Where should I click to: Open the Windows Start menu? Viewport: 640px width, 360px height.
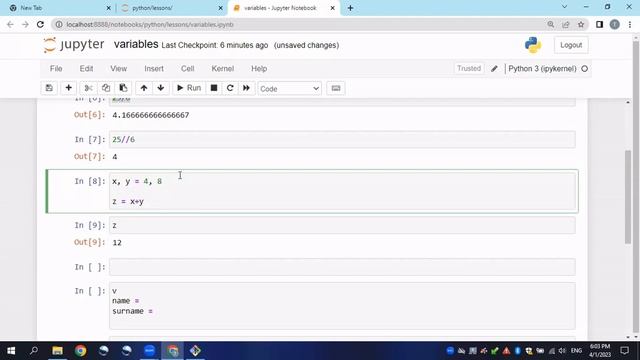pos(11,351)
